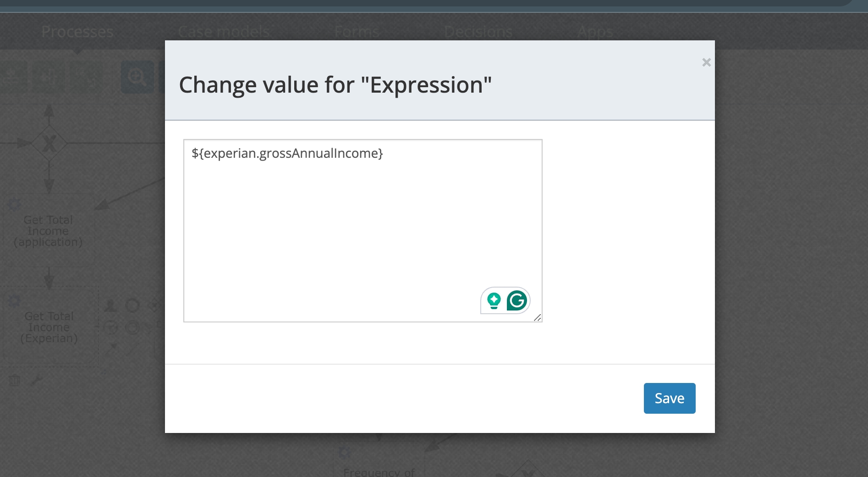Click the Grammarly lightbulb suggestions icon

[494, 301]
